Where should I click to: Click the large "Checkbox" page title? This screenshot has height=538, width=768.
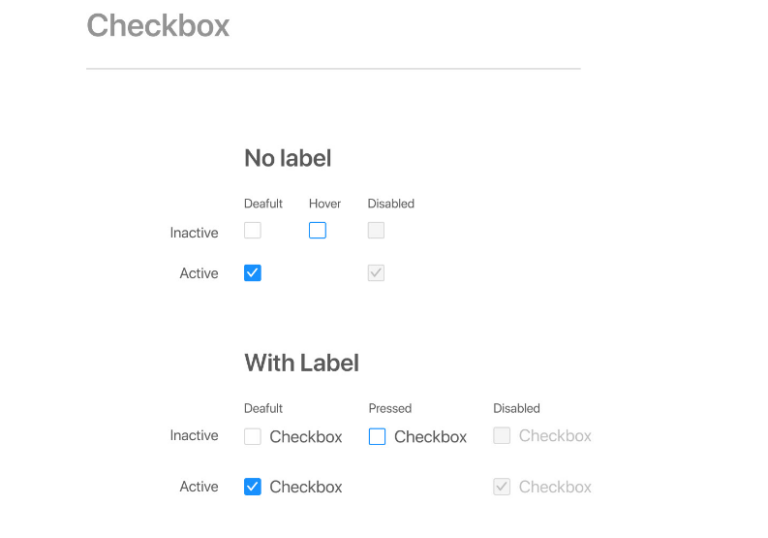(x=158, y=26)
